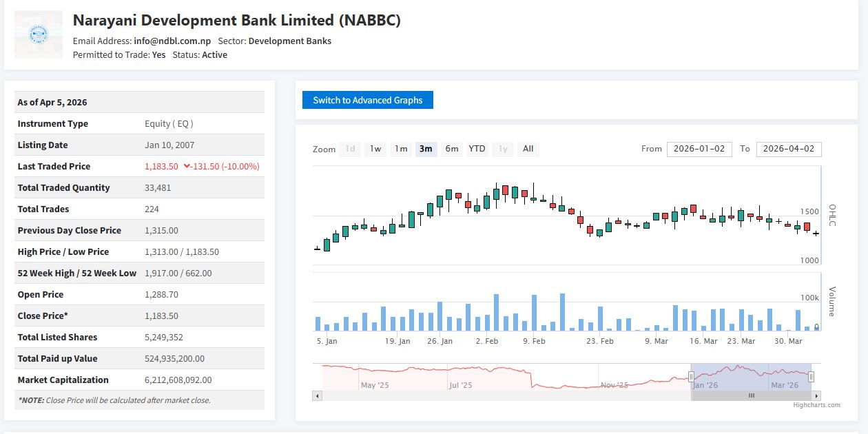Select the 3m zoom range
The width and height of the screenshot is (868, 434).
pos(426,149)
